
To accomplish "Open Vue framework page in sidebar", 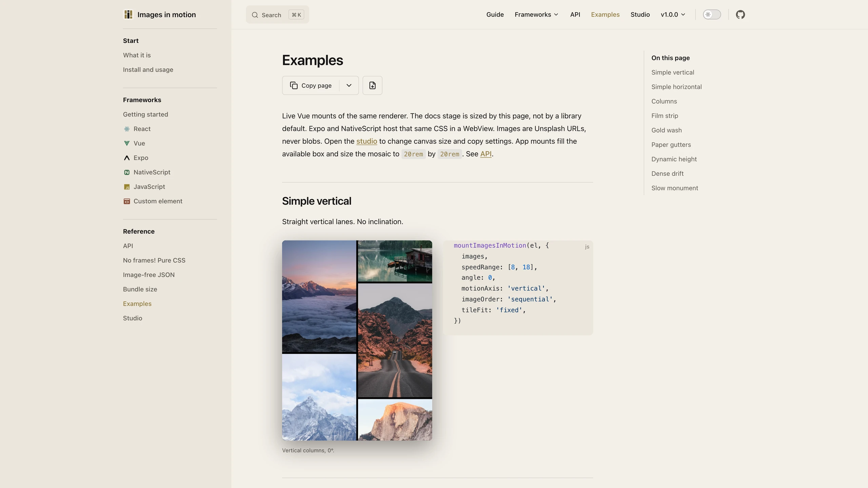I will 139,143.
